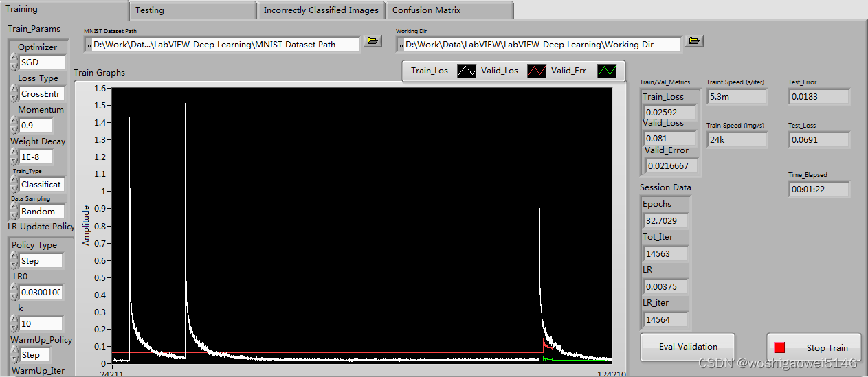The height and width of the screenshot is (377, 868).
Task: Decrement the Loss_Type selector arrow
Action: pos(14,98)
